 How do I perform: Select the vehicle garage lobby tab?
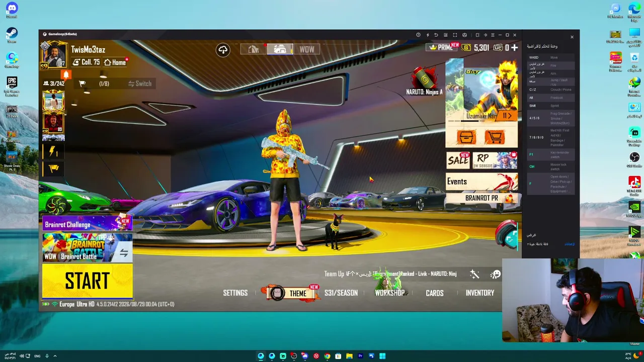[280, 49]
